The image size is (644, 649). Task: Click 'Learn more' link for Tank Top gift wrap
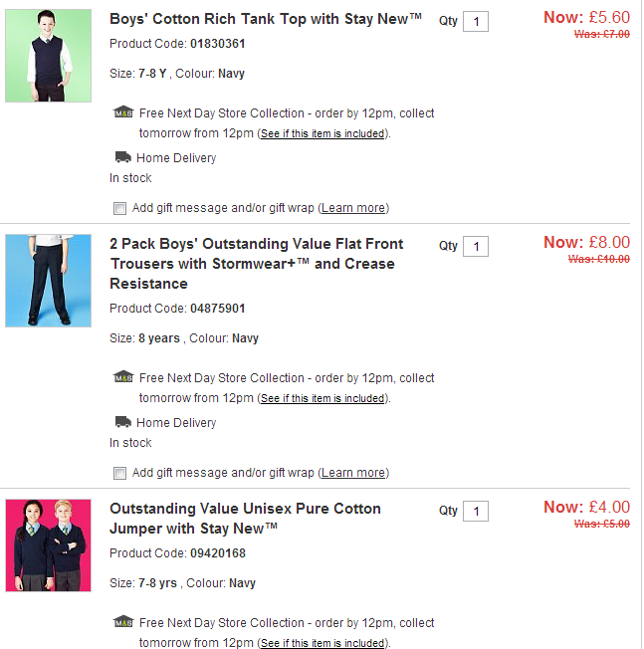pos(353,208)
